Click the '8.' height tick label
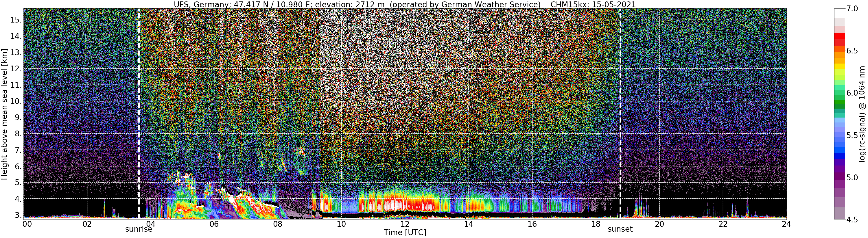This screenshot has width=868, height=238. pos(18,134)
